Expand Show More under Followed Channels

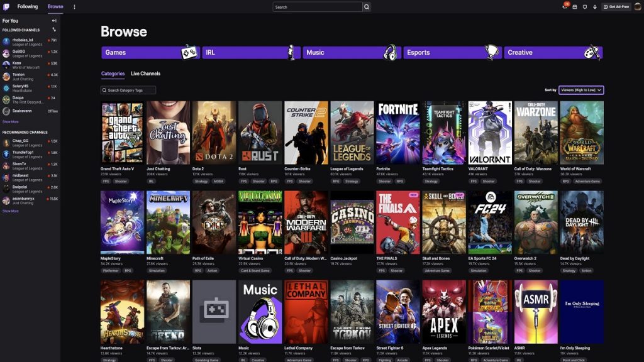click(x=10, y=121)
